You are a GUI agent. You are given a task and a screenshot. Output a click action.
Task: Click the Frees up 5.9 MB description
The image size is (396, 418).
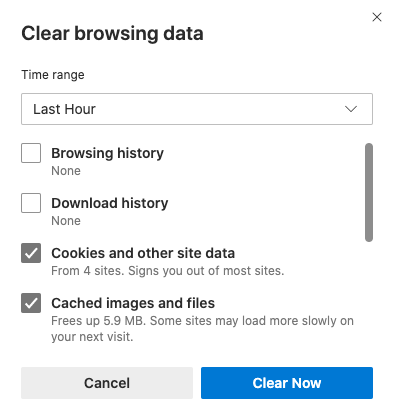click(202, 329)
